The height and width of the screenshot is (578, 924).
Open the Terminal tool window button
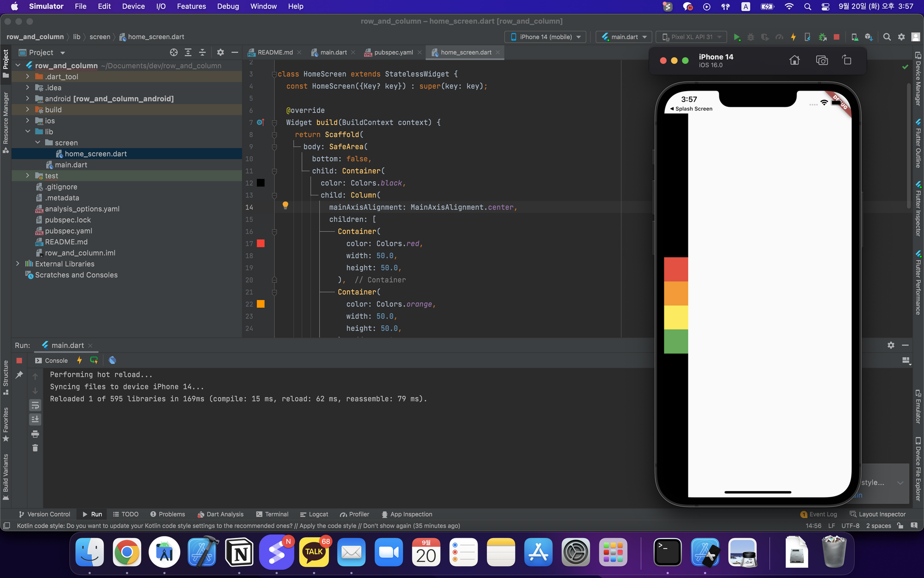click(x=272, y=514)
